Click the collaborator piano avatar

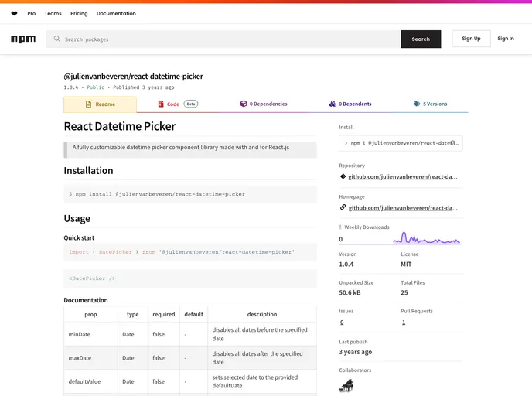(x=346, y=386)
